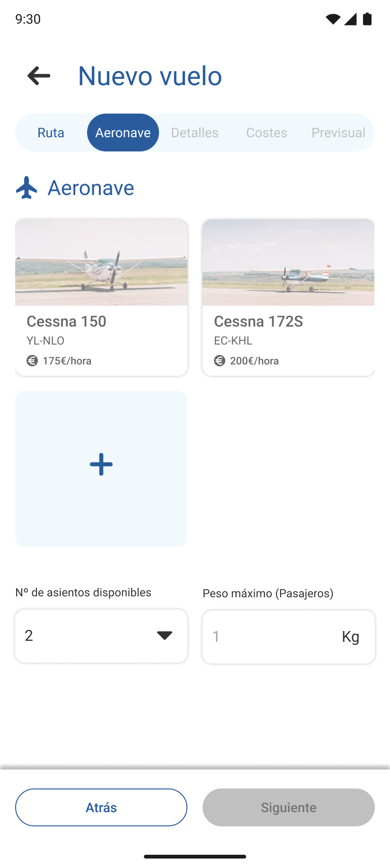The height and width of the screenshot is (868, 390).
Task: Tap the back arrow icon
Action: coord(39,76)
